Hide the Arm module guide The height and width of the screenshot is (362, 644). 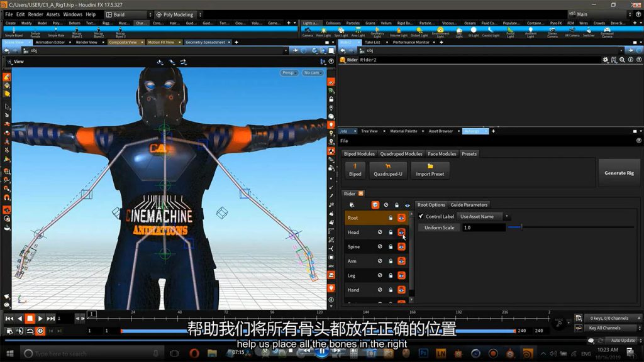click(401, 261)
